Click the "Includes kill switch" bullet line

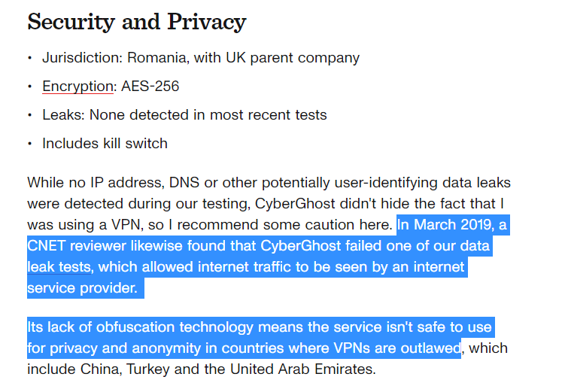click(105, 144)
